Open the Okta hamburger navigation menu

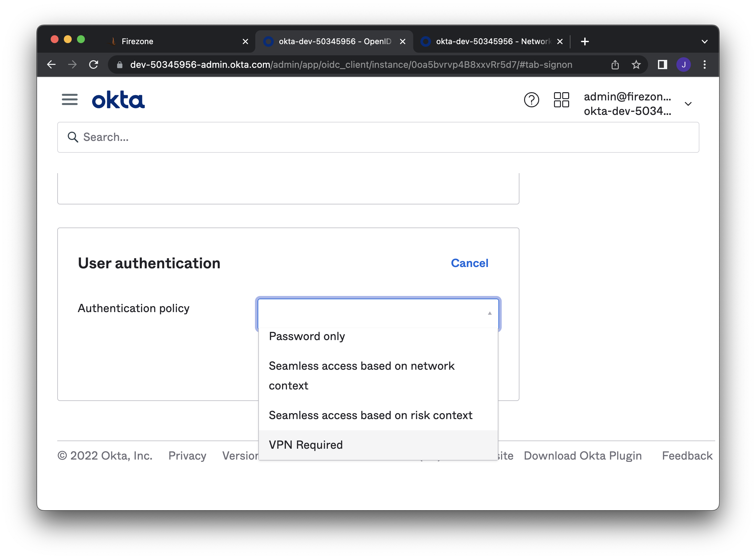pyautogui.click(x=70, y=99)
